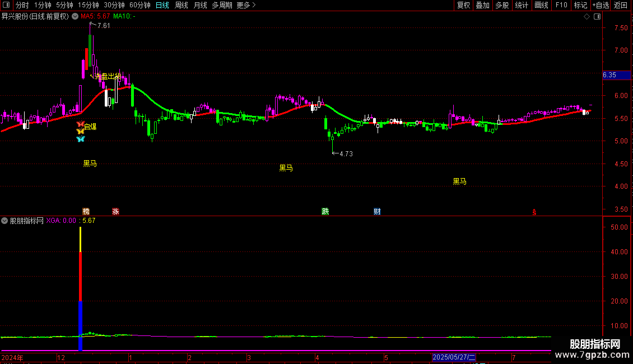Click the MA5: 5.67 label
The width and height of the screenshot is (633, 364).
(95, 17)
